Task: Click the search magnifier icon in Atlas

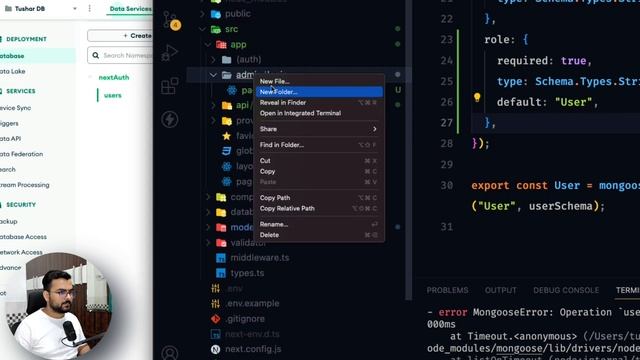Action: (x=96, y=55)
